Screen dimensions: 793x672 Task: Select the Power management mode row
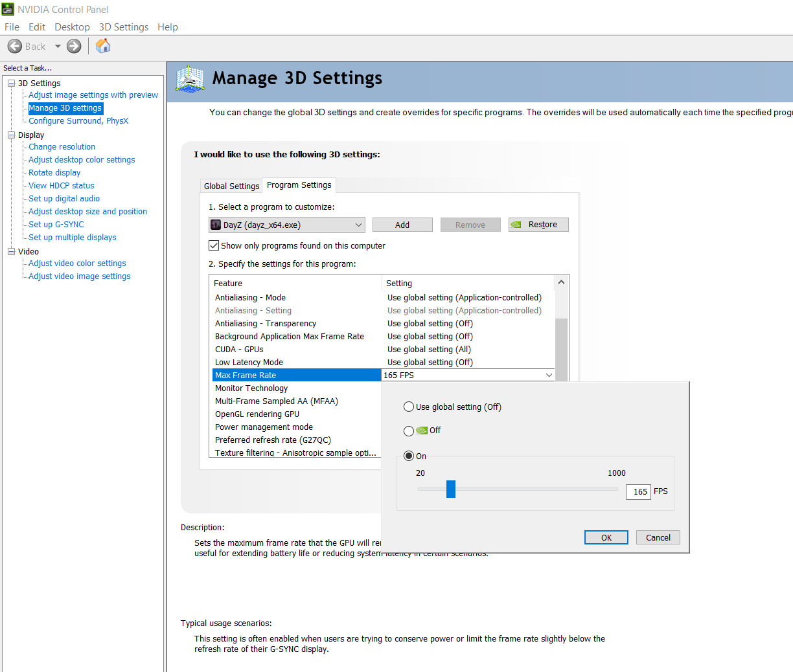297,427
